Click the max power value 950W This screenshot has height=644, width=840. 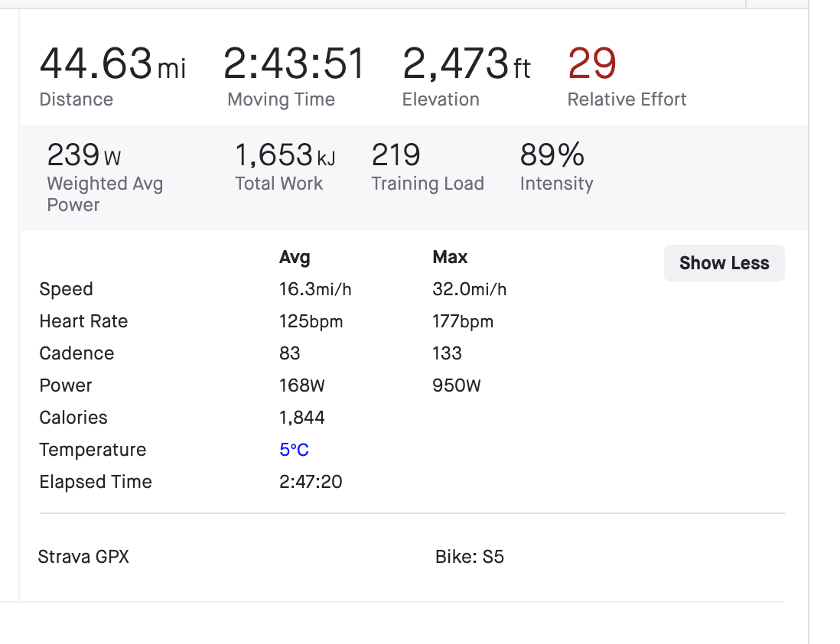pyautogui.click(x=457, y=385)
